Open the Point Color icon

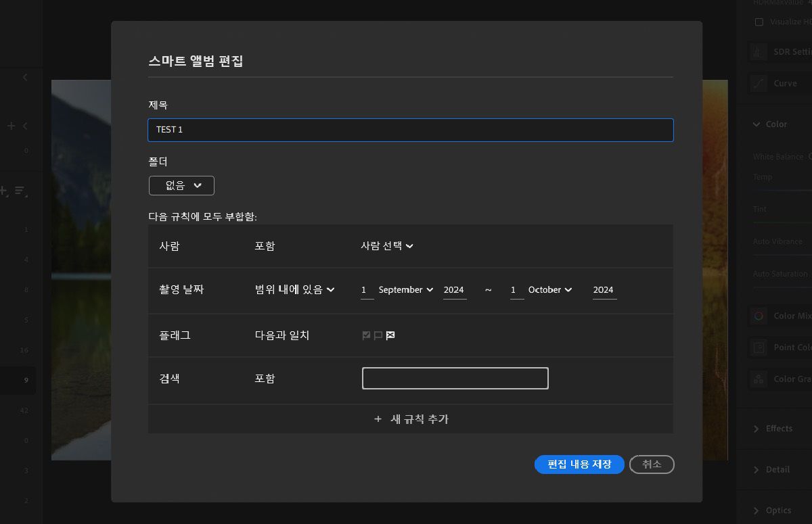(759, 347)
